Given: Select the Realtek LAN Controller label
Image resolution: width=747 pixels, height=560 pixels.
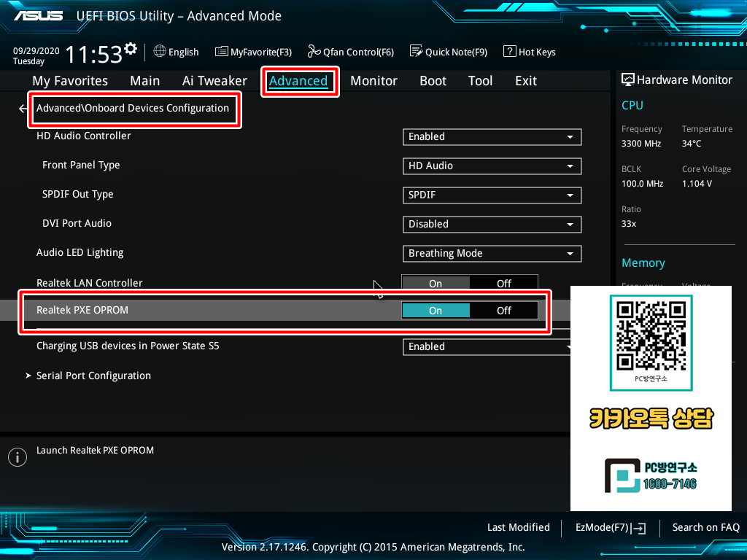Looking at the screenshot, I should [89, 283].
